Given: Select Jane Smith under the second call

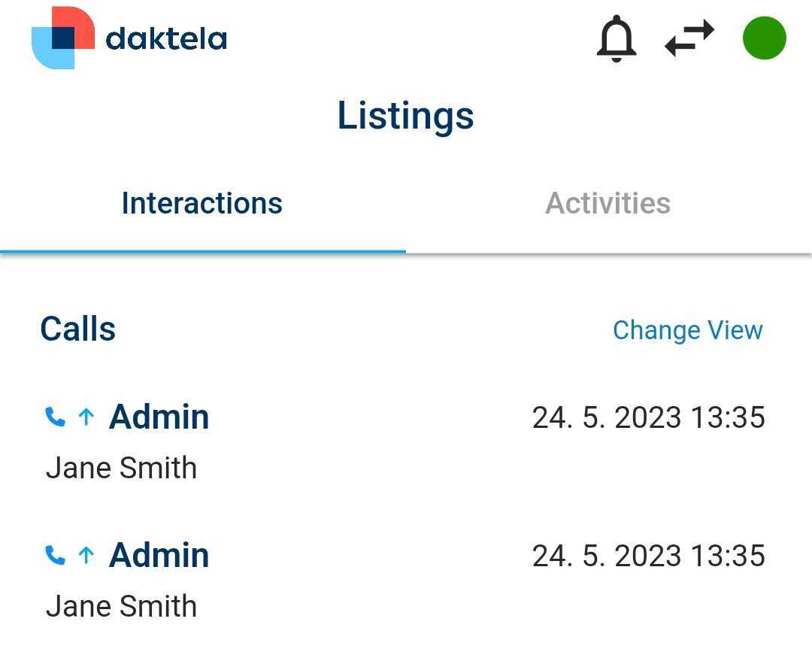Looking at the screenshot, I should pyautogui.click(x=122, y=606).
